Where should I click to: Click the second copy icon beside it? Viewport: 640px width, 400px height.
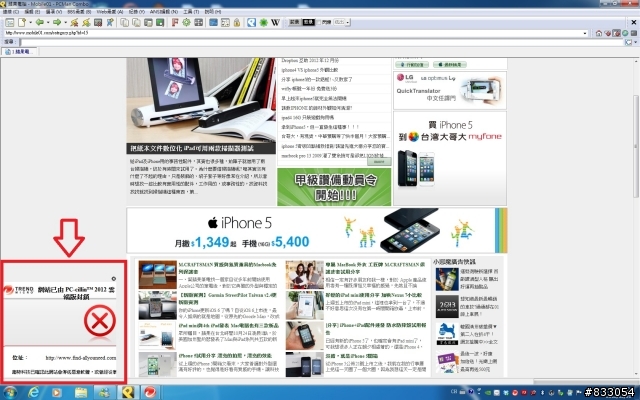click(x=136, y=22)
